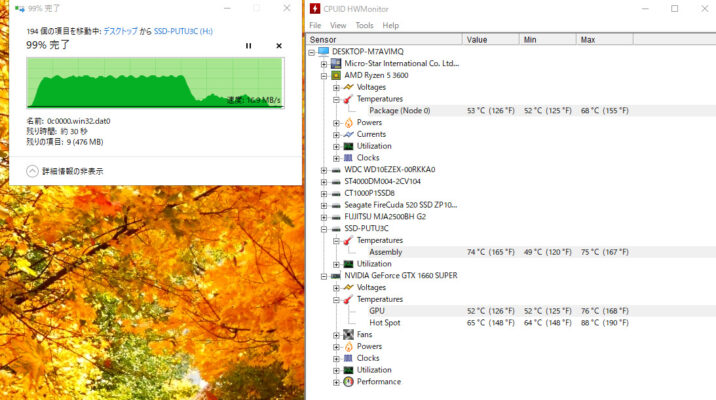
Task: Open the SSD-PUTU3C (H:) destination link
Action: click(183, 31)
